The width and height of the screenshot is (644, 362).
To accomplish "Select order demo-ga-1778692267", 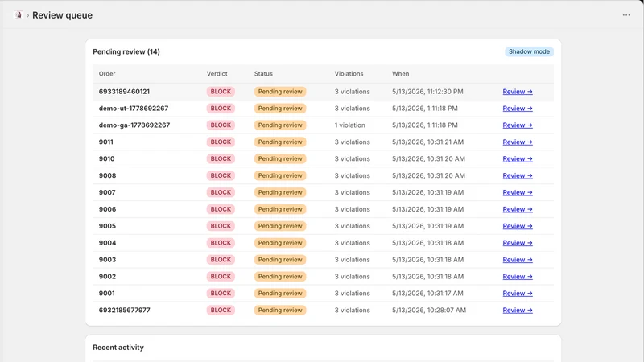I will [134, 125].
